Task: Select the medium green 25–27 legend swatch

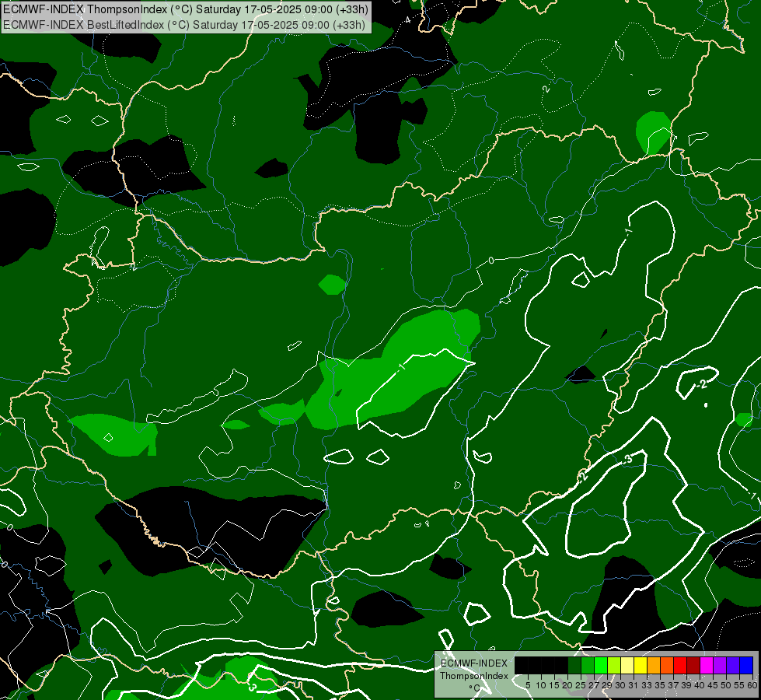Action: [x=588, y=665]
